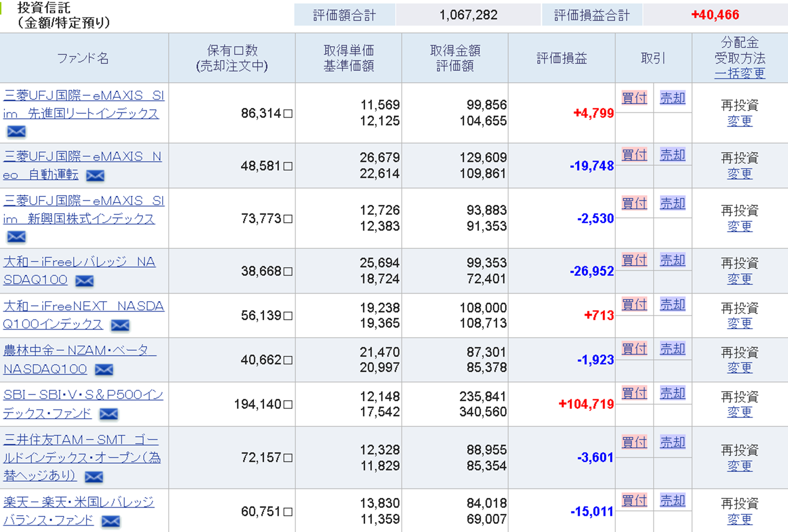Click mail icon next to iFreeNEXT NASDAQ100インデックス
This screenshot has height=532, width=788.
120,325
